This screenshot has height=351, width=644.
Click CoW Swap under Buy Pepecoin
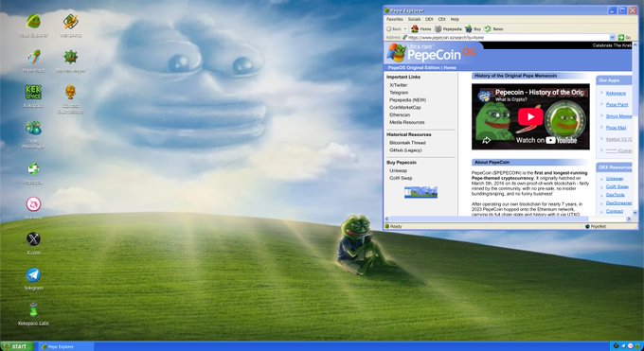401,178
